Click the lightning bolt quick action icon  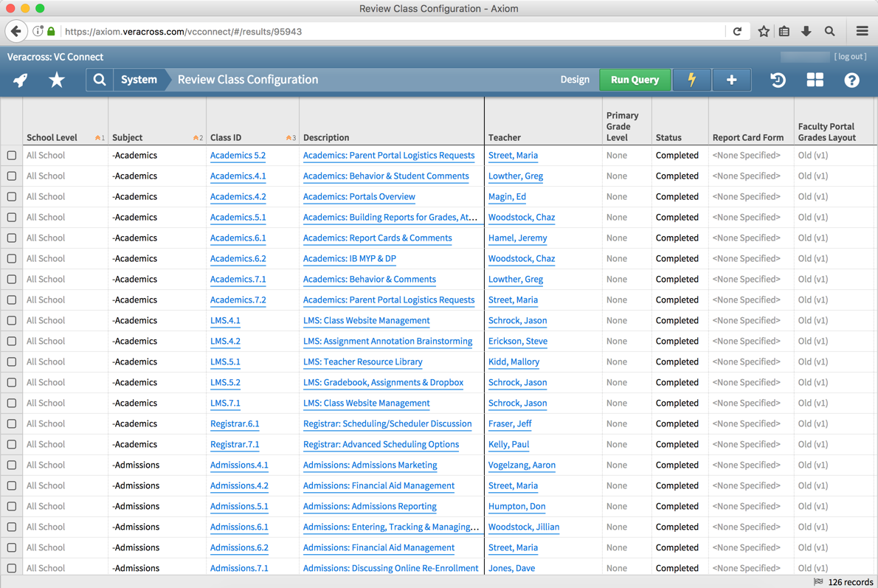coord(691,80)
